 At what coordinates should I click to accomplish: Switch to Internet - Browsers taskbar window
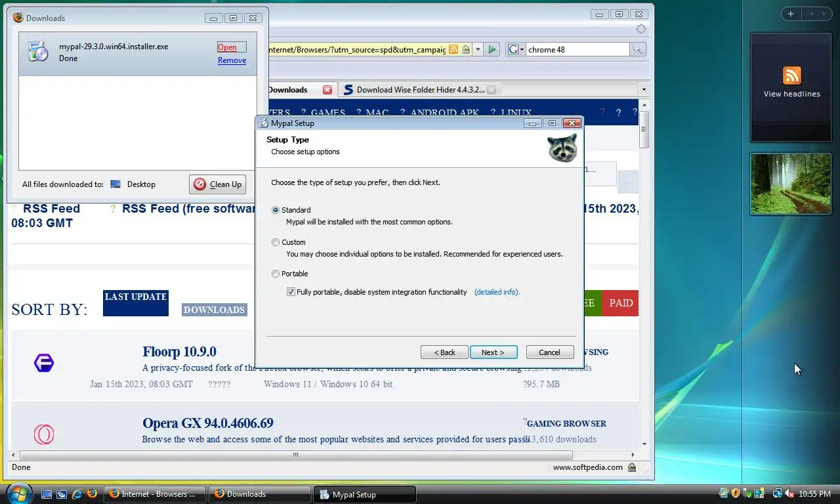[155, 494]
